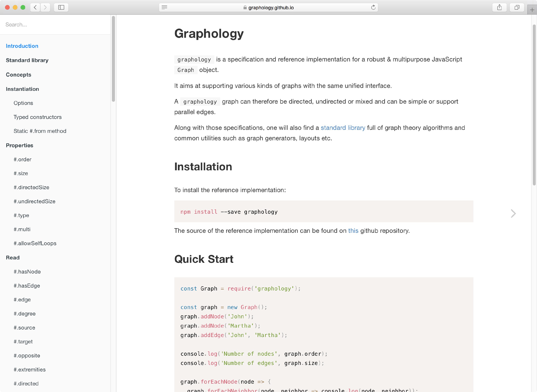Click the graph.addEdge('John', 'Martha') line
537x392 pixels.
tap(234, 335)
